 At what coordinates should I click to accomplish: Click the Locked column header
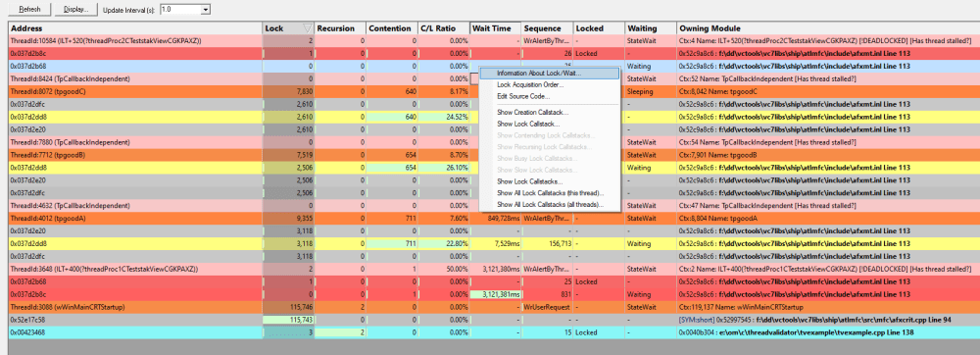coord(600,28)
